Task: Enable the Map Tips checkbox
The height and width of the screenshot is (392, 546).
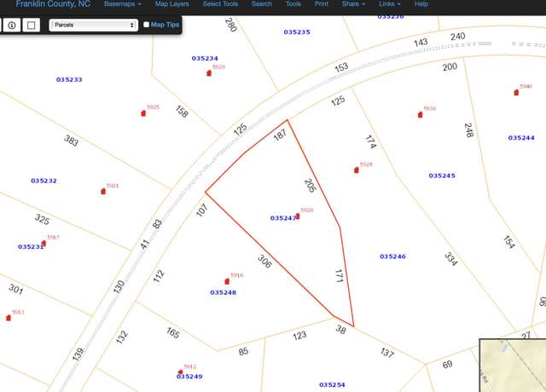Action: [146, 25]
